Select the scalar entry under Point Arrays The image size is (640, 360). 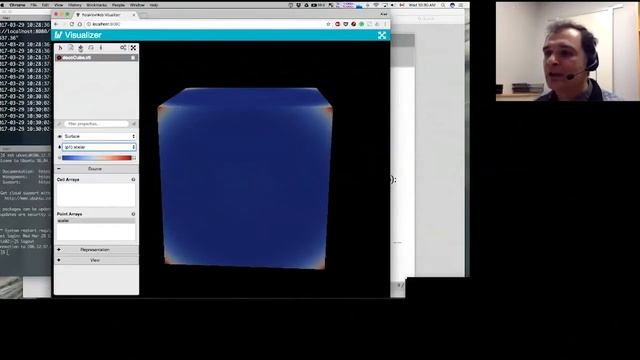click(96, 221)
